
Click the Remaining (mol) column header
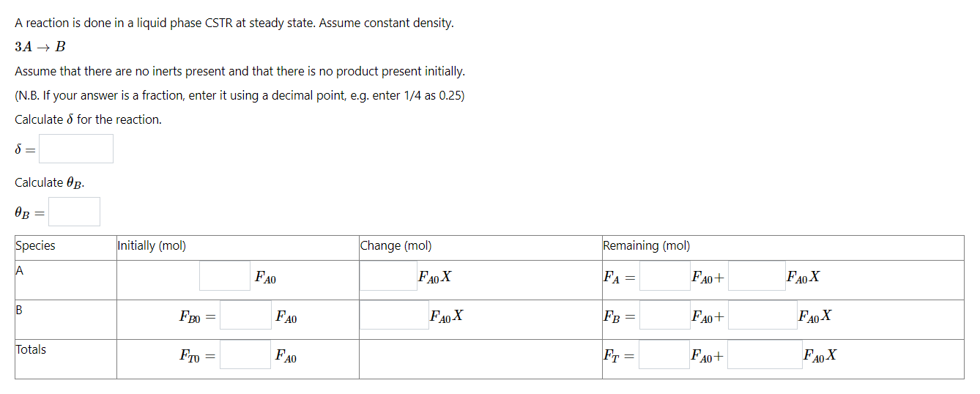pyautogui.click(x=646, y=246)
